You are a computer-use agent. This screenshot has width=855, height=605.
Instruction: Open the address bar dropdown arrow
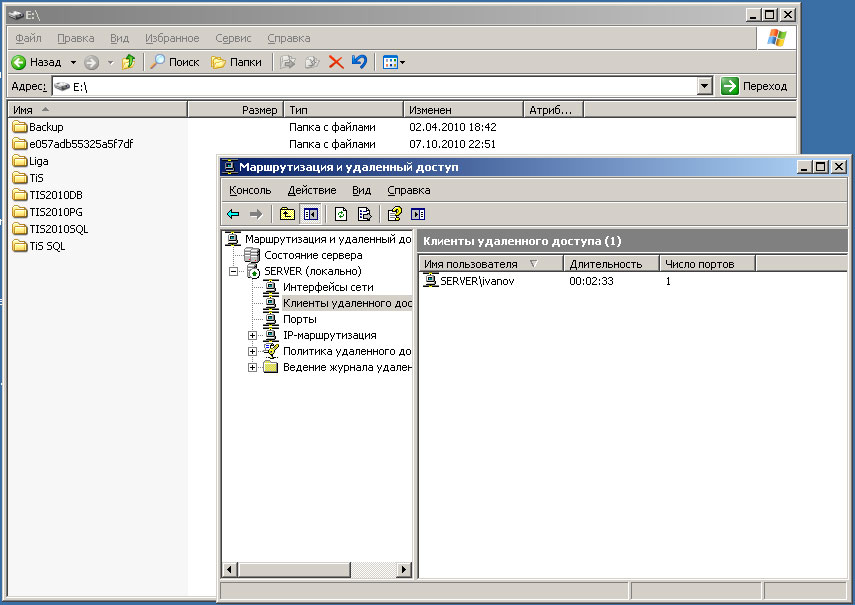click(705, 87)
